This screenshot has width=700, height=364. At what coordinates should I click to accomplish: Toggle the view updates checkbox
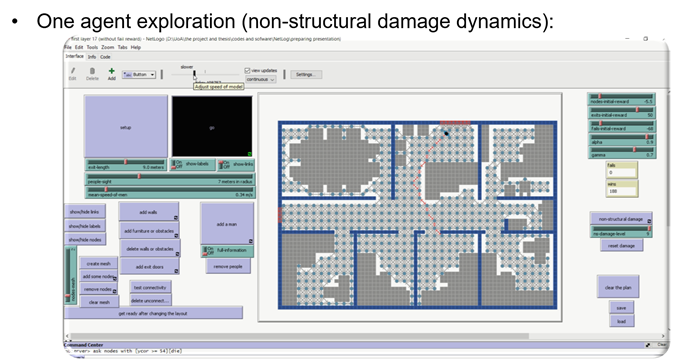click(247, 71)
